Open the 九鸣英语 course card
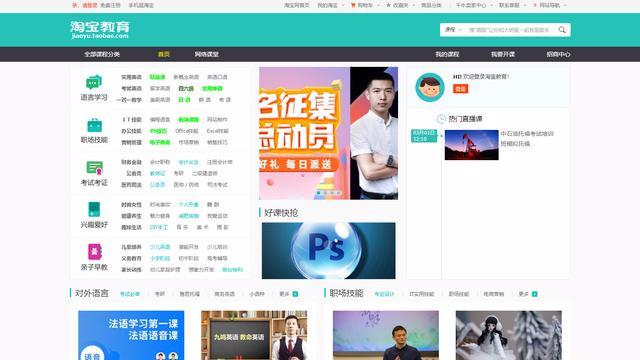 pyautogui.click(x=254, y=335)
